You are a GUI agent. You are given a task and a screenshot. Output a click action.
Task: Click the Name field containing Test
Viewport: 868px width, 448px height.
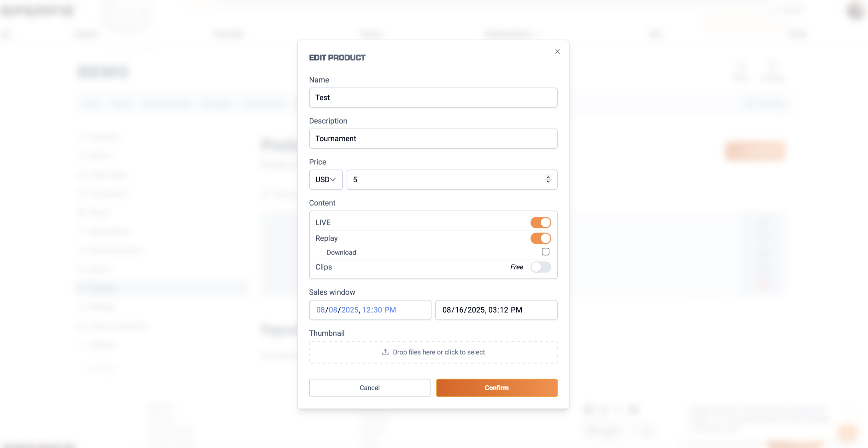tap(433, 98)
